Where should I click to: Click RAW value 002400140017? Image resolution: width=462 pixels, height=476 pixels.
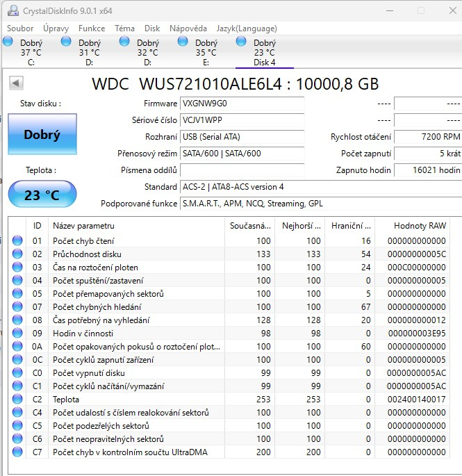(x=417, y=399)
